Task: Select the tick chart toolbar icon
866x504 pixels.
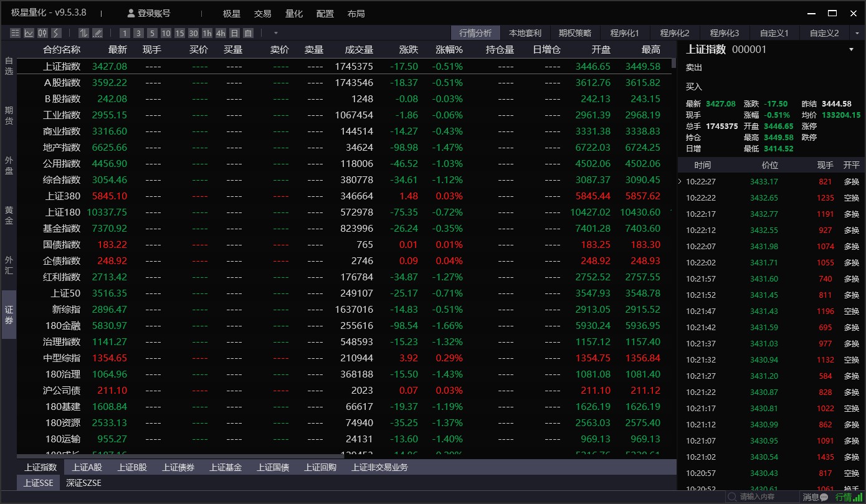Action: [56, 33]
